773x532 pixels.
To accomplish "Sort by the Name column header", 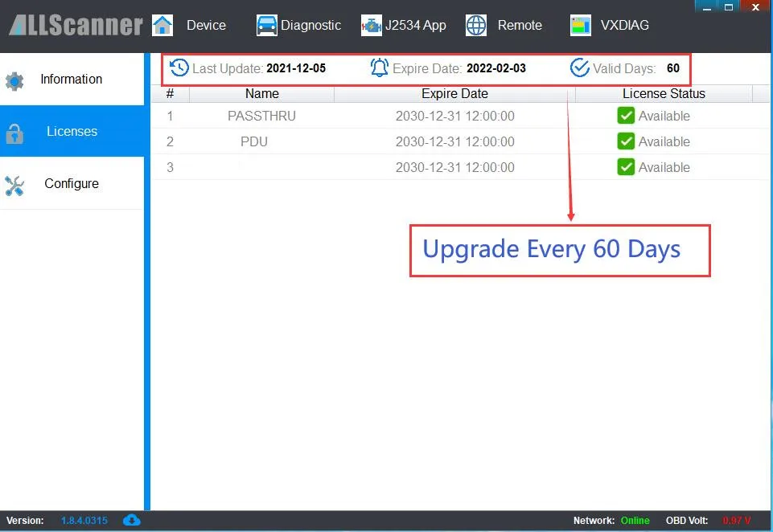I will pos(261,93).
